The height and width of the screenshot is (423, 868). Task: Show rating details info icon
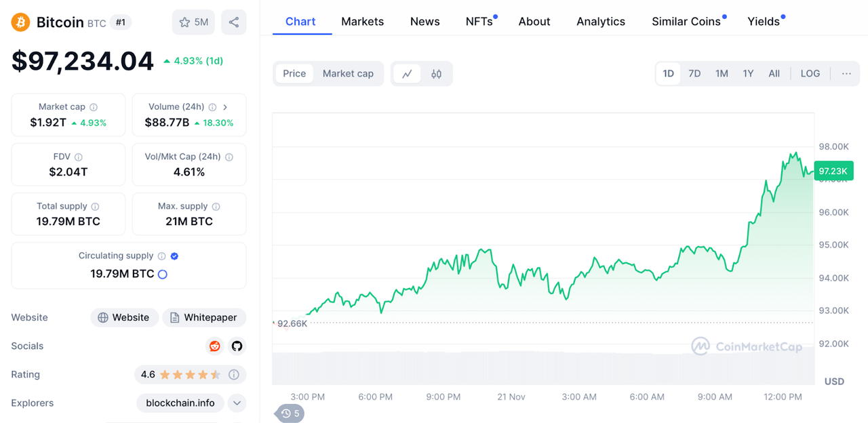[x=234, y=374]
